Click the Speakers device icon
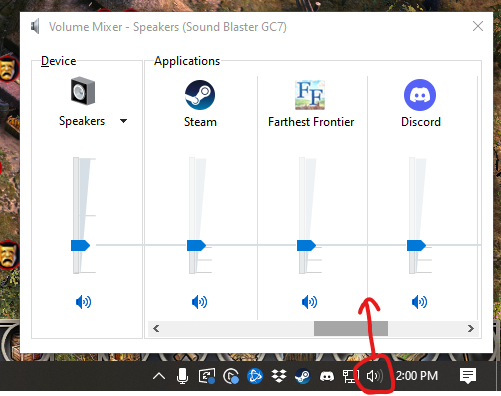This screenshot has height=396, width=501. pos(83,91)
